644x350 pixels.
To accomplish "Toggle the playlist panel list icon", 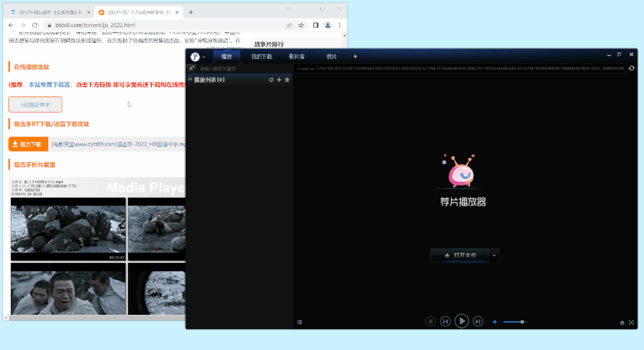I will (300, 322).
